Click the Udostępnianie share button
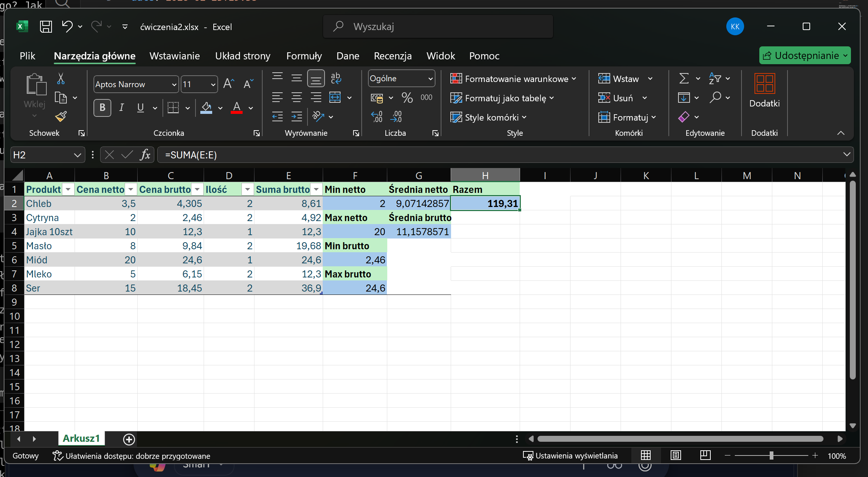 click(804, 56)
